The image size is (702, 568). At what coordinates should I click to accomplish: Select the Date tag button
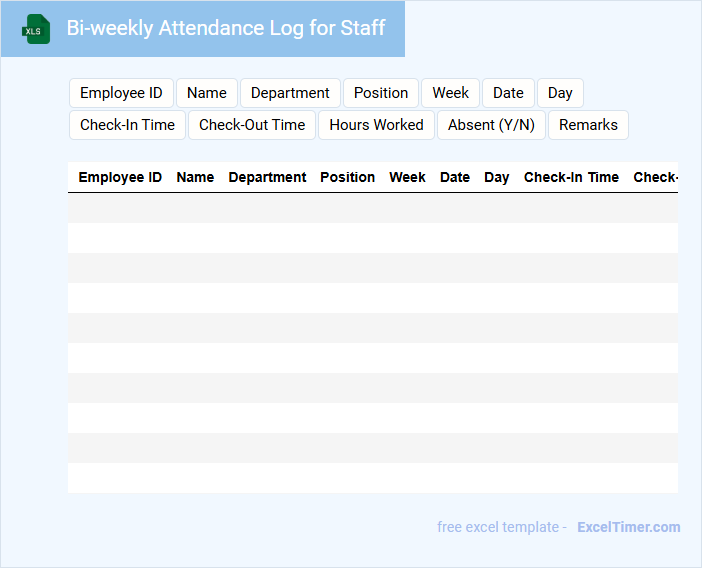tap(508, 93)
